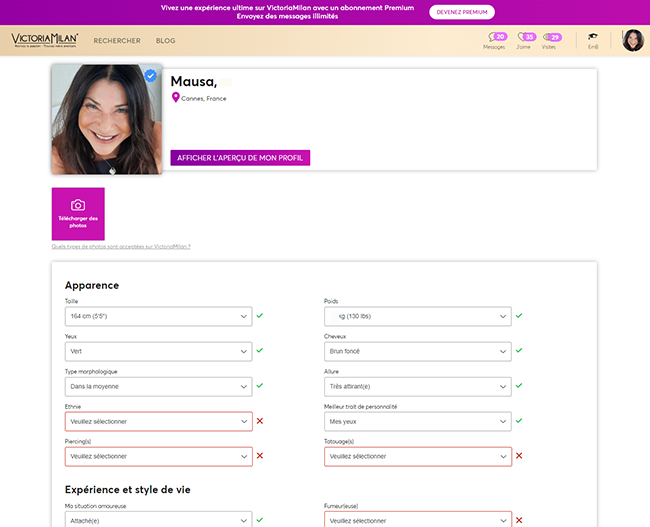Click AFFICHER L'APERÇU DE MON PROFIL button

pos(240,158)
